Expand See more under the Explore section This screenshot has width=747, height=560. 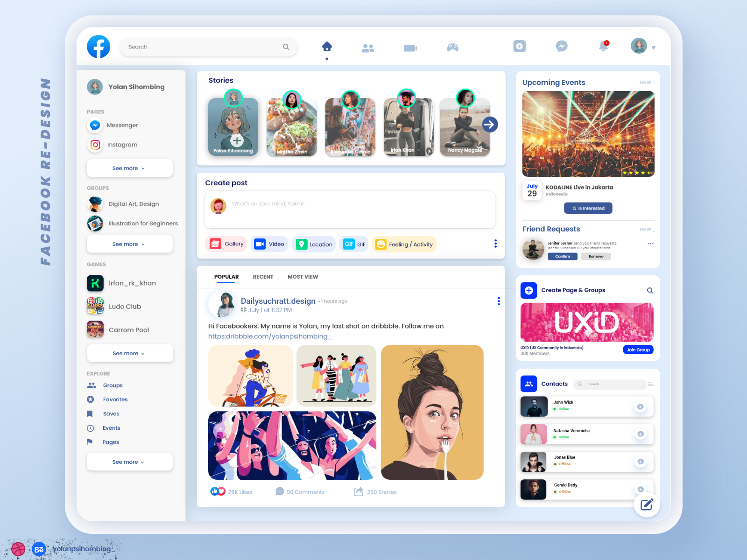(x=129, y=462)
